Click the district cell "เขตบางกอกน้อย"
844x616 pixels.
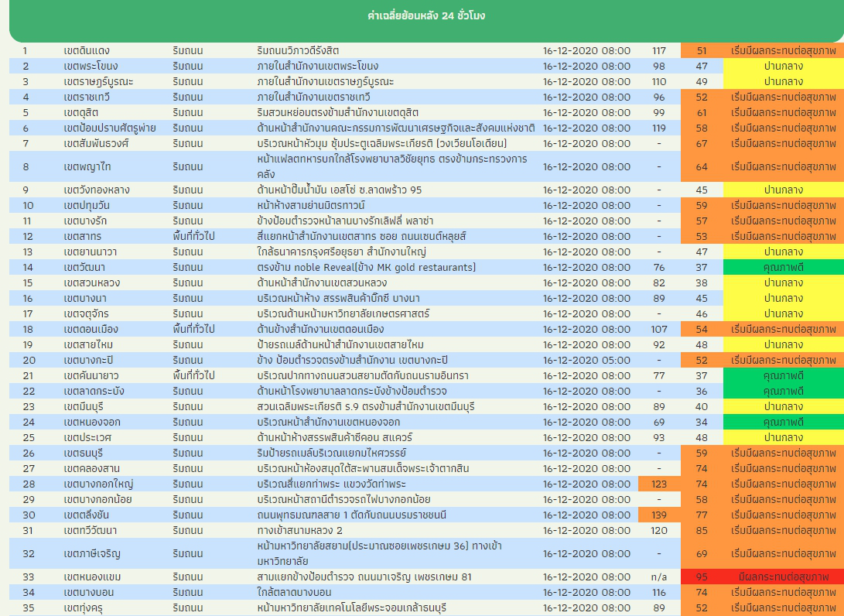(97, 500)
